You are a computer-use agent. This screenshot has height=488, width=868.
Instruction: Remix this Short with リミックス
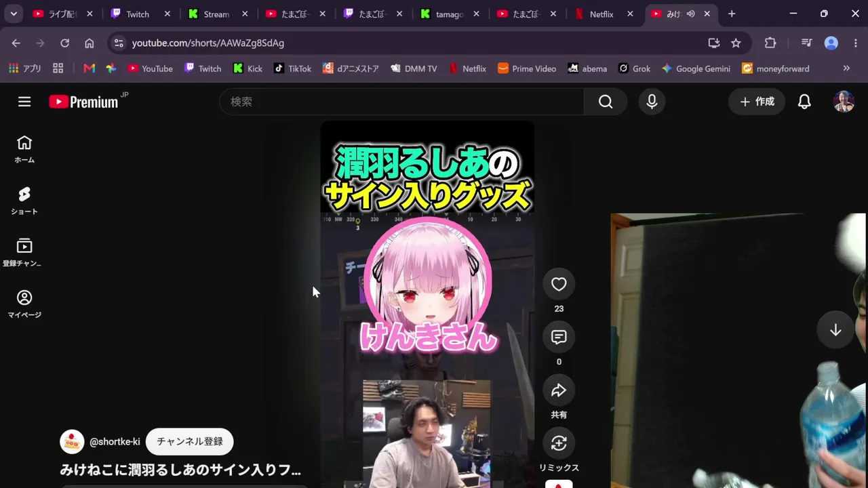[559, 443]
